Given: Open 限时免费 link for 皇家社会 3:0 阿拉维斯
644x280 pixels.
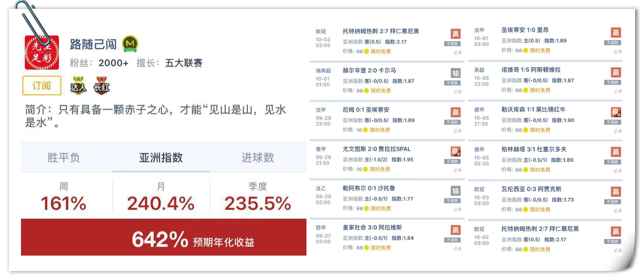Looking at the screenshot, I should (381, 248).
